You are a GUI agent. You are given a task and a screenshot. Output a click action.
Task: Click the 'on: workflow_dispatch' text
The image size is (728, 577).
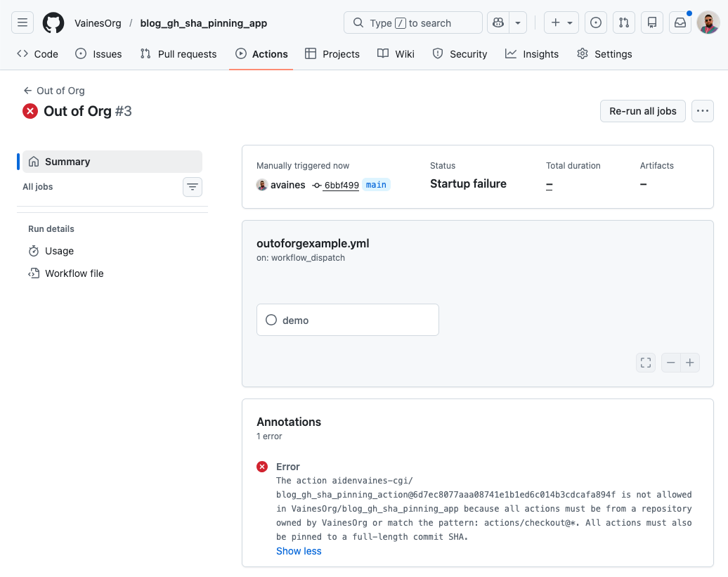300,258
